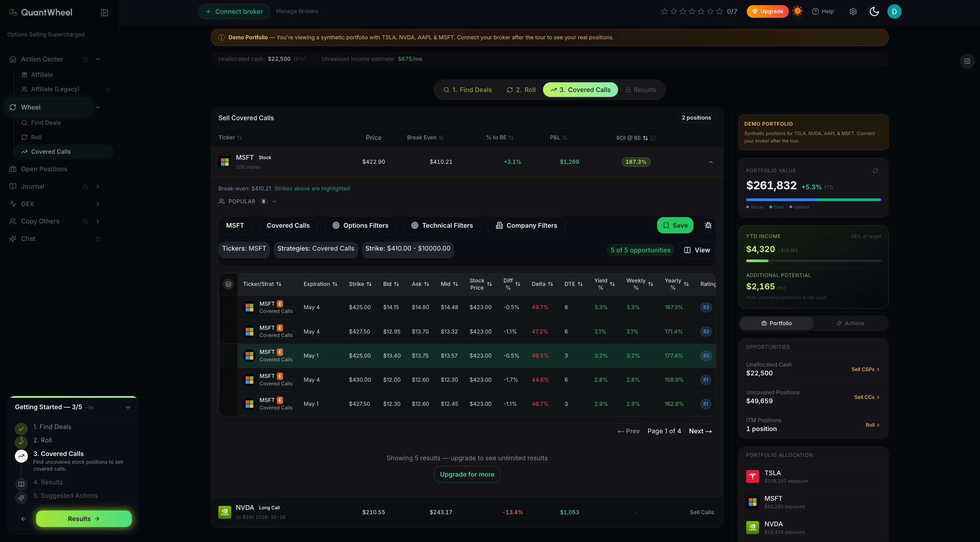Open Manage Brokers link

point(297,11)
